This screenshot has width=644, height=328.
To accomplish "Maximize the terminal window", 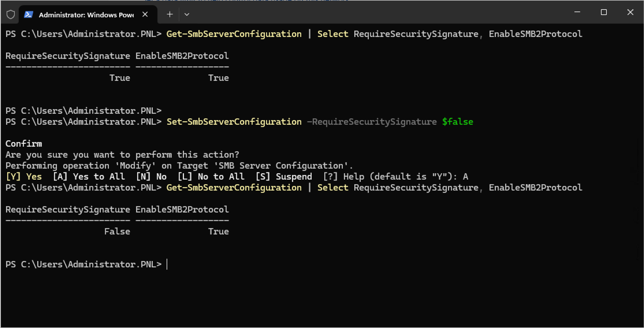I will (x=604, y=12).
